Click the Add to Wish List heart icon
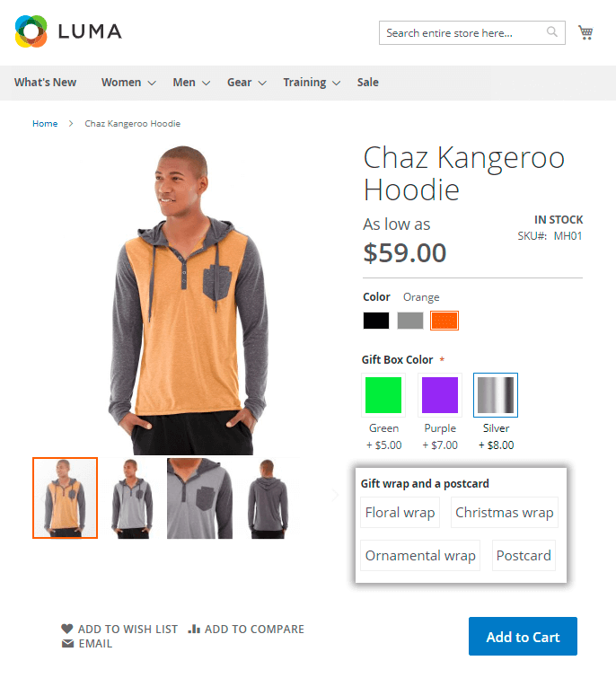 coord(66,629)
